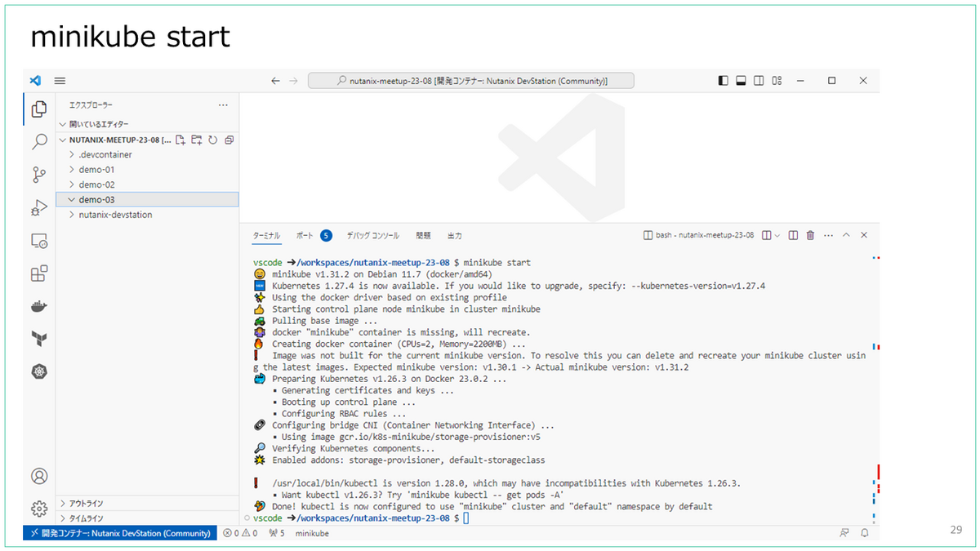The height and width of the screenshot is (551, 980).
Task: Click the command center search box
Action: [470, 81]
